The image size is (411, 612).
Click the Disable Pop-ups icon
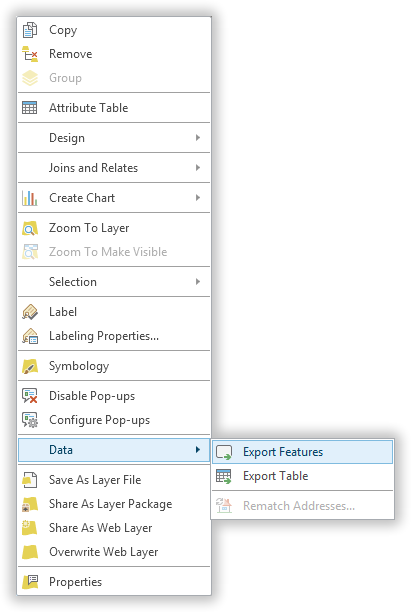click(30, 396)
